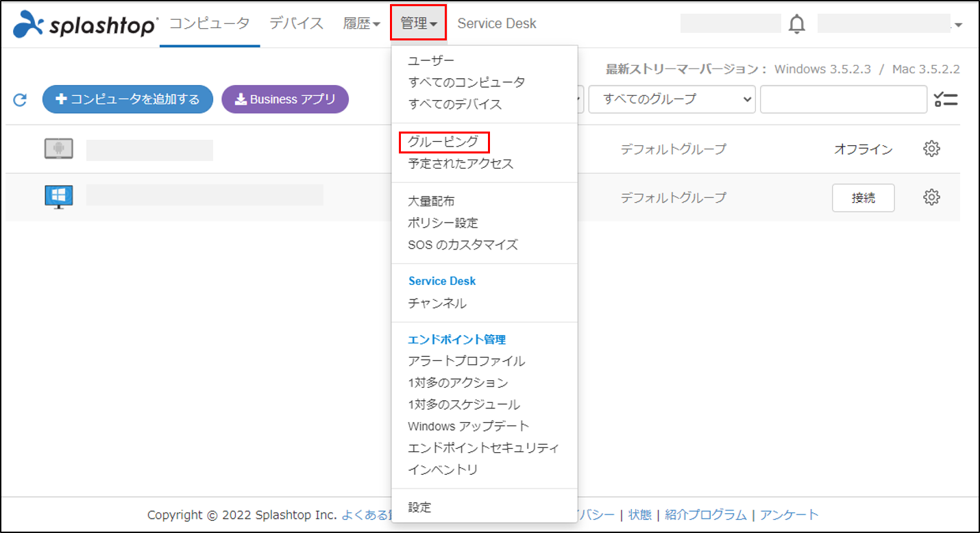Viewport: 980px width, 533px height.
Task: Open ポリシー設定 menu item
Action: [x=443, y=223]
